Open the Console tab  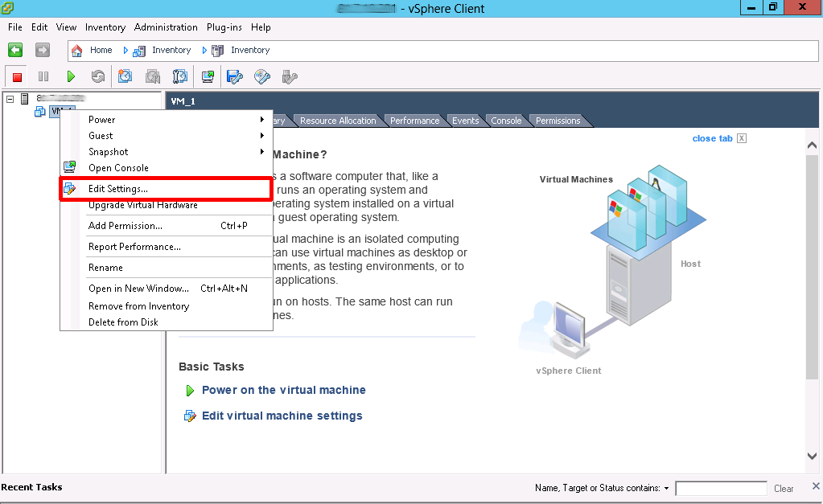pyautogui.click(x=506, y=121)
